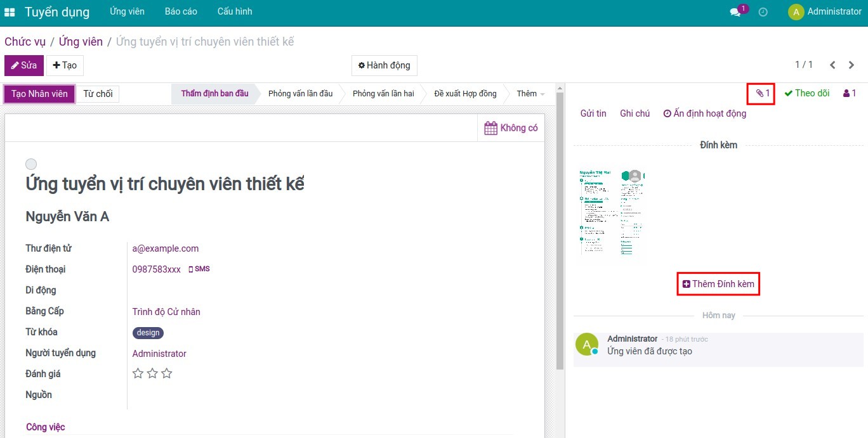The width and height of the screenshot is (868, 438).
Task: Open followers list person icon
Action: pos(849,93)
